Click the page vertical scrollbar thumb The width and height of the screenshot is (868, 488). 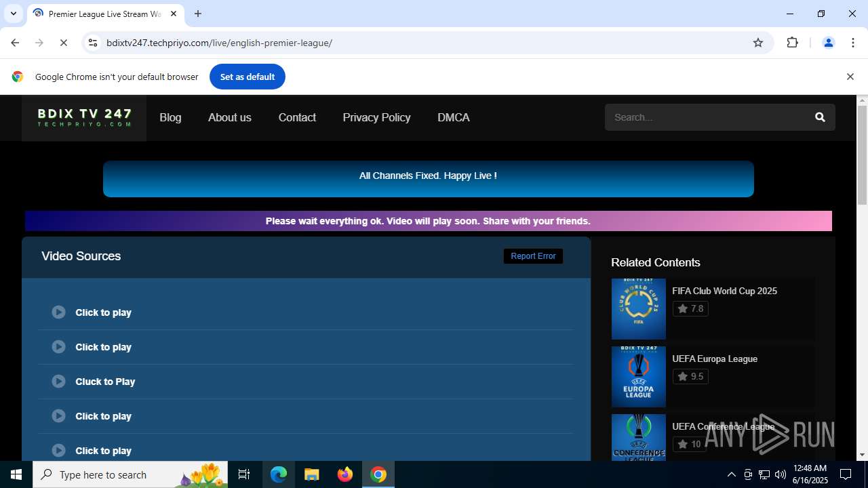(x=862, y=155)
